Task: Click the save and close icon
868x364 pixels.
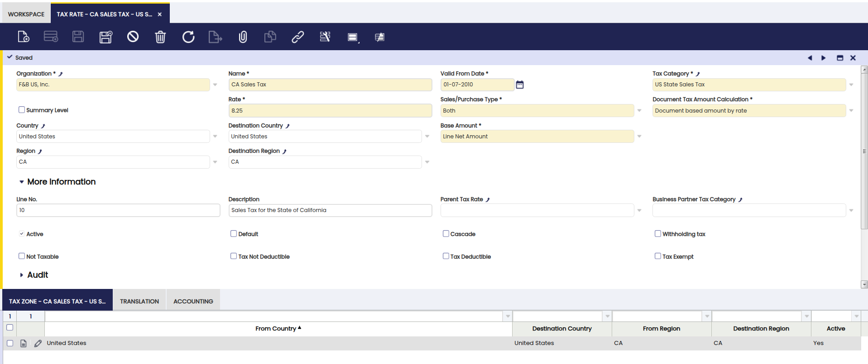Action: [x=106, y=37]
